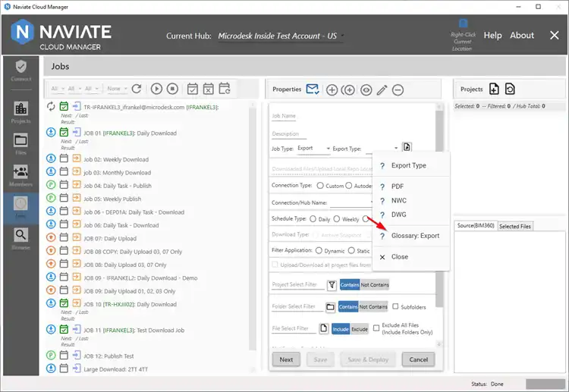Screen dimensions: 569x392
Task: Open the Members sidebar section
Action: pyautogui.click(x=20, y=176)
